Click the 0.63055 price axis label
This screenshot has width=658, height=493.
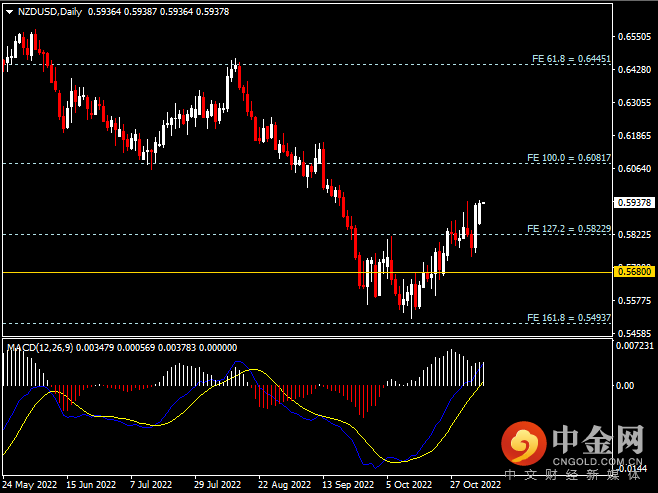[x=634, y=103]
